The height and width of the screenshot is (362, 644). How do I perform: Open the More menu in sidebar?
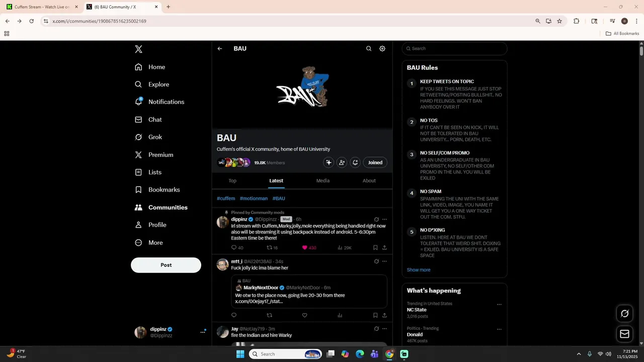pos(148,242)
